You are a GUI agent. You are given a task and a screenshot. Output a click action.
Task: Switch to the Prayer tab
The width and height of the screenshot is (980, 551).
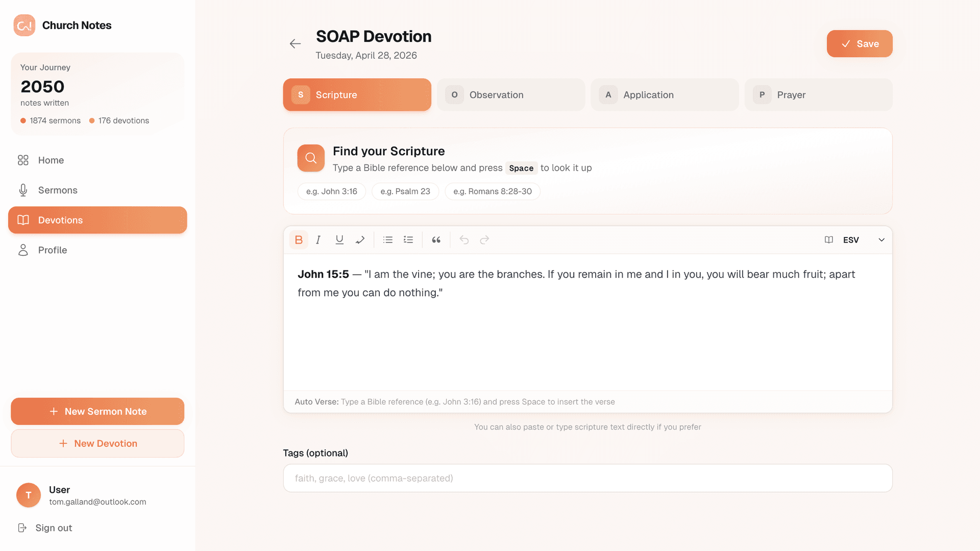tap(818, 94)
